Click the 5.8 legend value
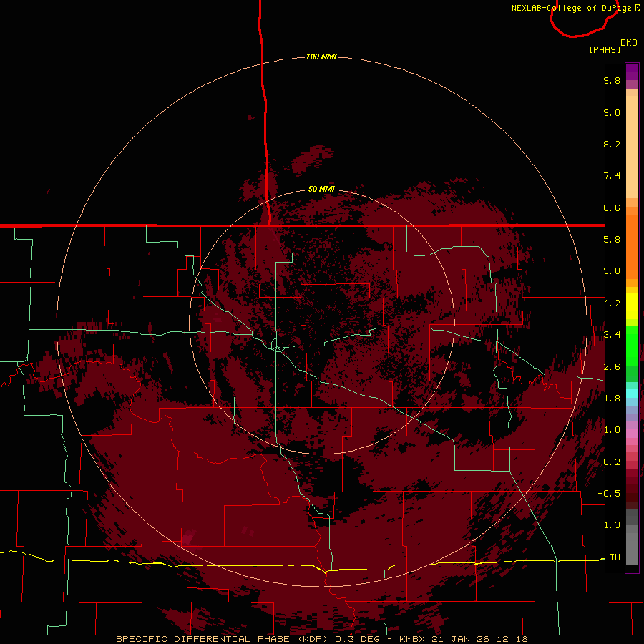Viewport: 644px width, 644px height. 612,240
